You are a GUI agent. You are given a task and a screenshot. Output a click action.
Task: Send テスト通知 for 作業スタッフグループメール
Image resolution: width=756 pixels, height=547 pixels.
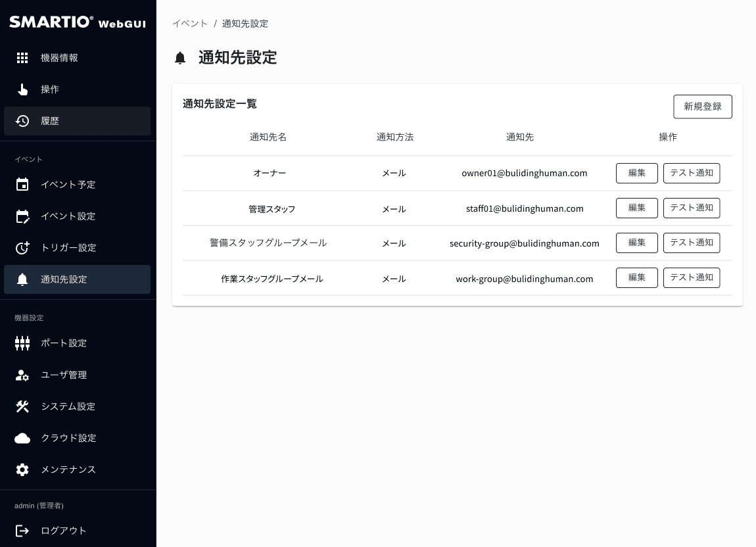click(x=692, y=277)
